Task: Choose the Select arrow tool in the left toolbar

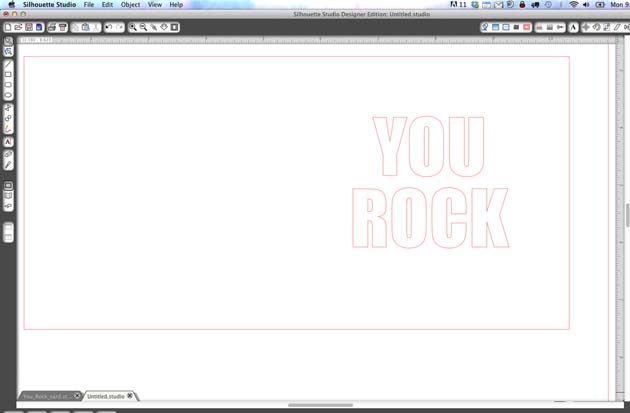Action: [x=8, y=41]
